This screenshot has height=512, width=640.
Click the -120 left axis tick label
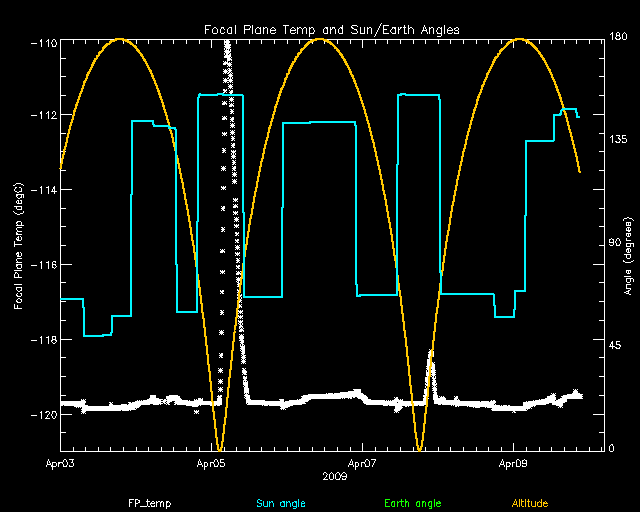coord(44,414)
